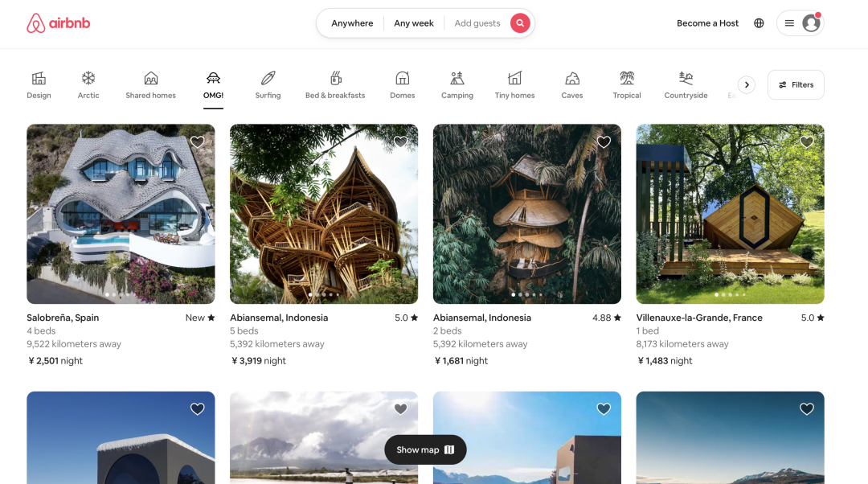868x484 pixels.
Task: Save 5-bed Abiansemal listing with heart
Action: coord(401,142)
